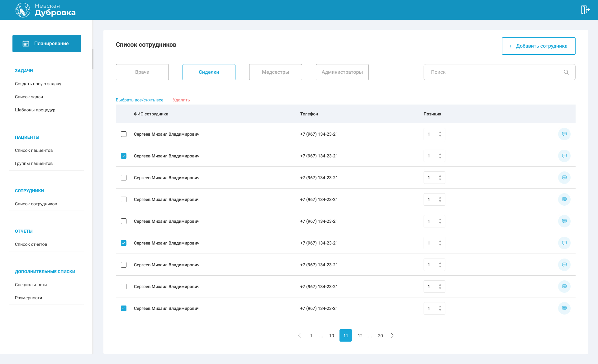Open the comment icon in the second employee row

pyautogui.click(x=564, y=156)
